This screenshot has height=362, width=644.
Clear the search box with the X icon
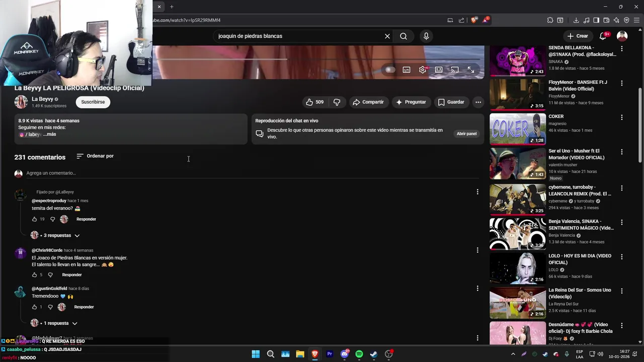[x=387, y=36]
